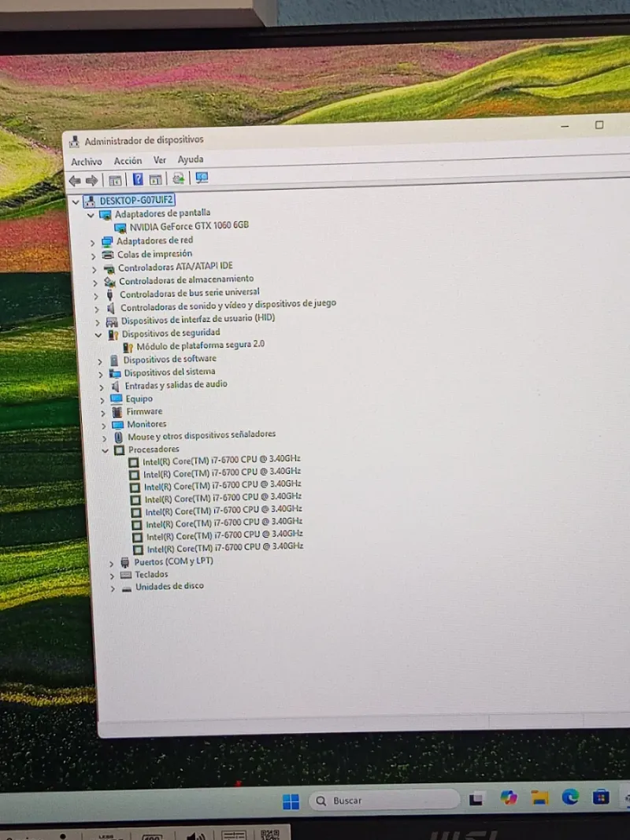The height and width of the screenshot is (840, 630).
Task: Open Task View on the taskbar
Action: pyautogui.click(x=476, y=800)
